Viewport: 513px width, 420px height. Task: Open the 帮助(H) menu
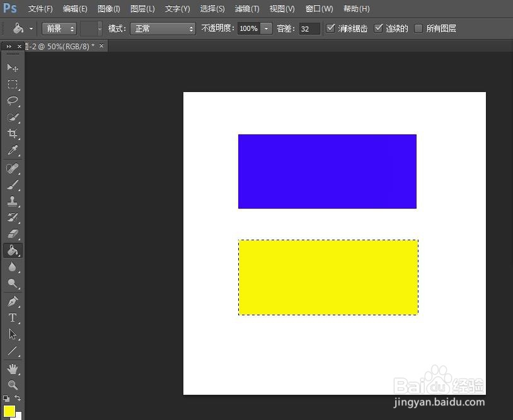point(356,9)
